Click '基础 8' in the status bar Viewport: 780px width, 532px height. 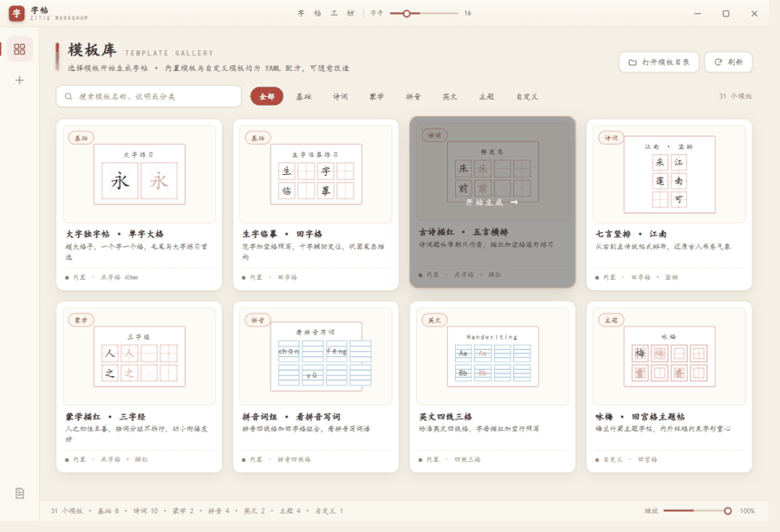click(108, 510)
